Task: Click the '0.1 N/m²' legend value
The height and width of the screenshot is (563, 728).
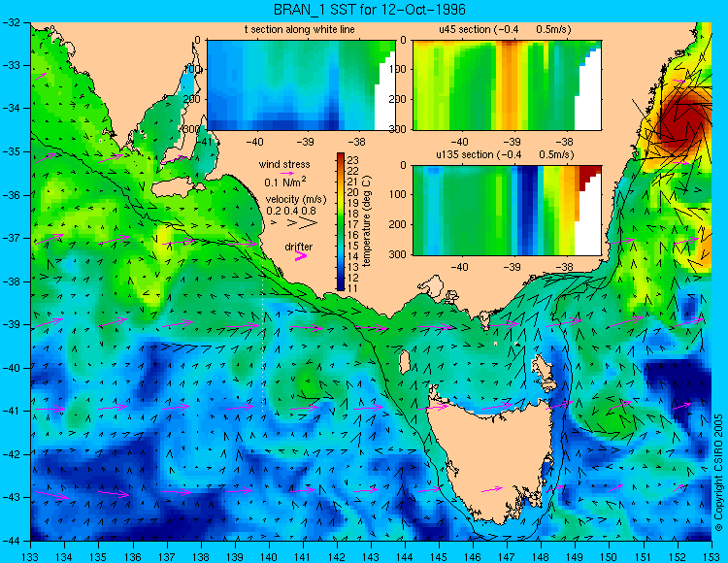Action: pyautogui.click(x=285, y=182)
